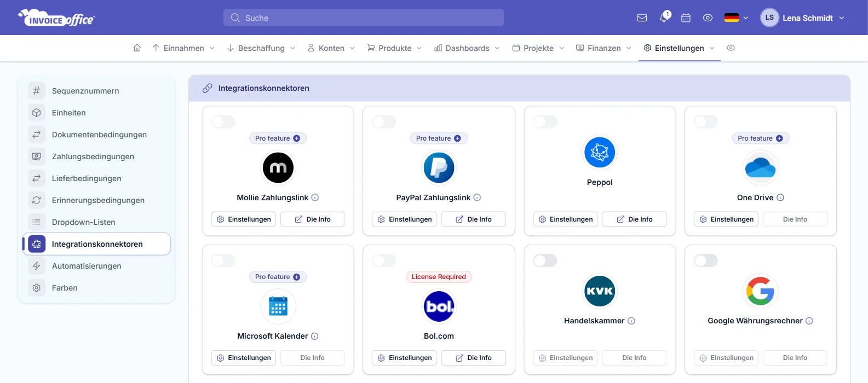Click the Zahlungsbedingungen money icon
Screen dimensions: 868x383
coord(37,156)
